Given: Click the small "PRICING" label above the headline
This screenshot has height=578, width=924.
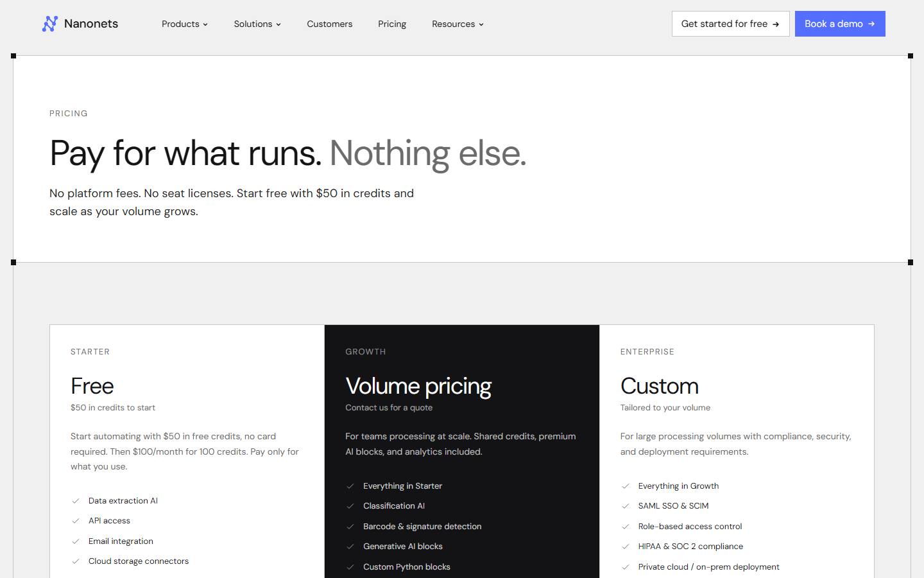Looking at the screenshot, I should point(69,114).
